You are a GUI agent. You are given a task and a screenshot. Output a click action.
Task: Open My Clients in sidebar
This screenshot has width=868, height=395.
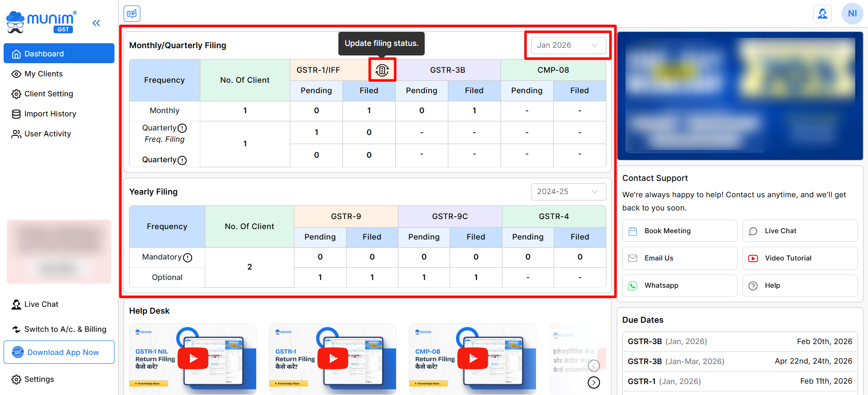pyautogui.click(x=44, y=74)
